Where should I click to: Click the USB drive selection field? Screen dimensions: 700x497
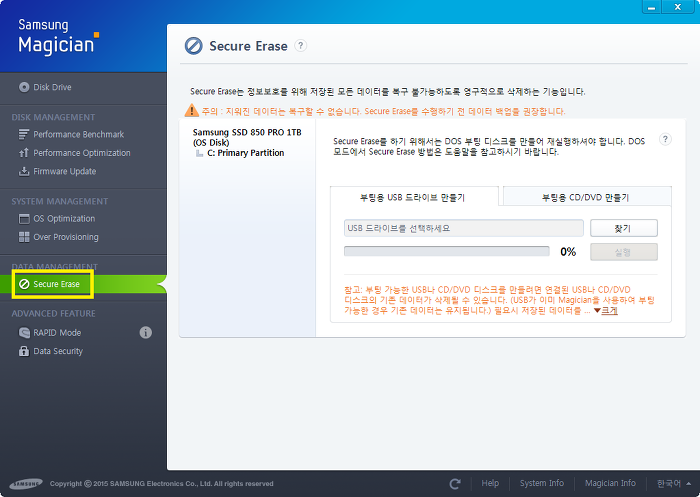[x=463, y=228]
